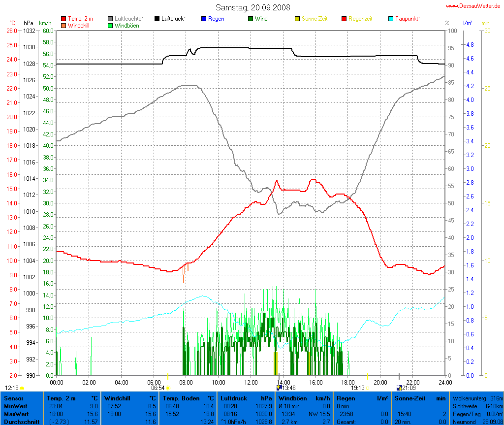
Task: Click the red Temp. 2 m legend swatch
Action: click(x=63, y=19)
